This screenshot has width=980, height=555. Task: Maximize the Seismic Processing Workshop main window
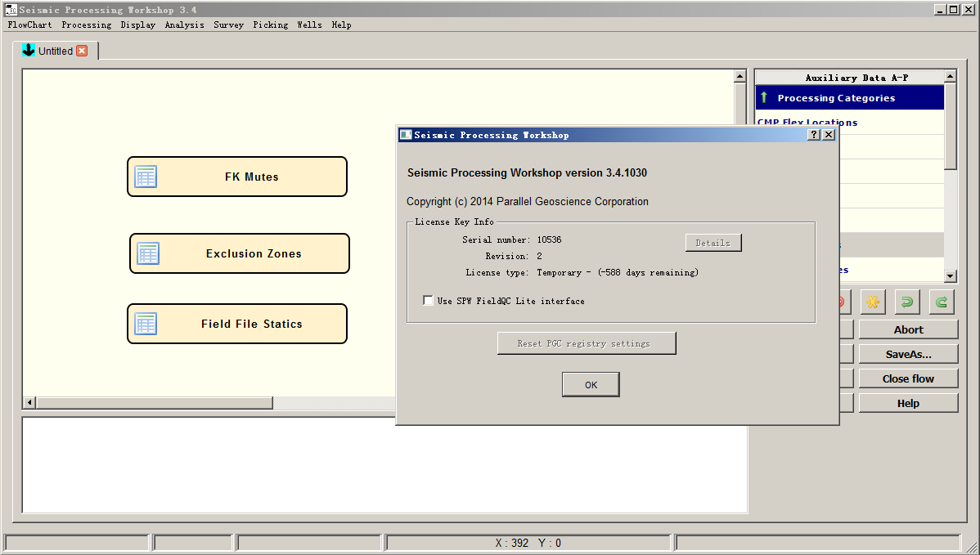[x=953, y=9]
